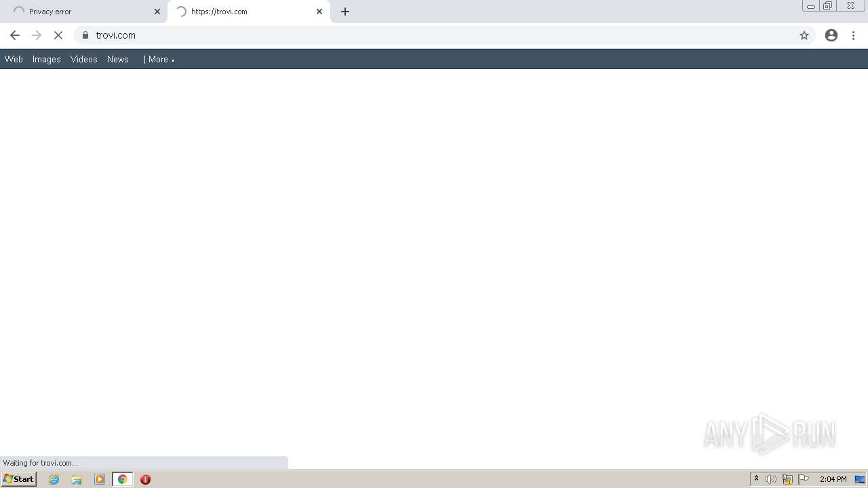This screenshot has width=868, height=488.
Task: Bookmark this page with the star icon
Action: pos(804,35)
